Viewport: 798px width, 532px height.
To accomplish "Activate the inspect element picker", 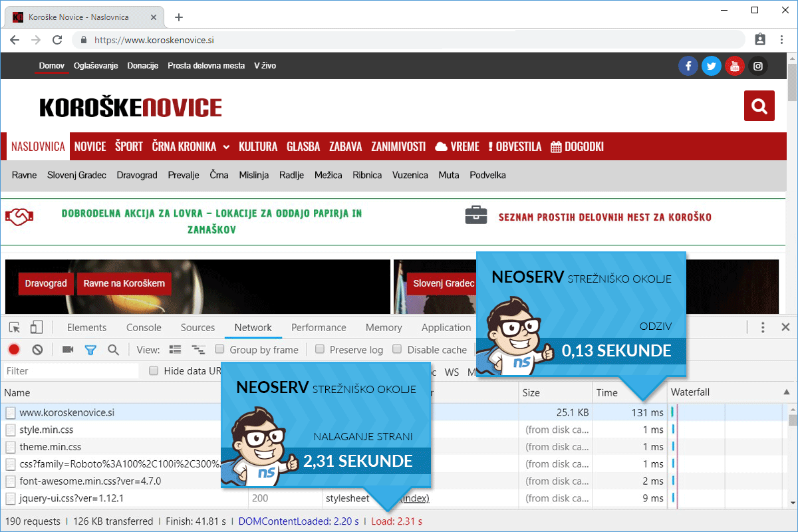I will (15, 327).
